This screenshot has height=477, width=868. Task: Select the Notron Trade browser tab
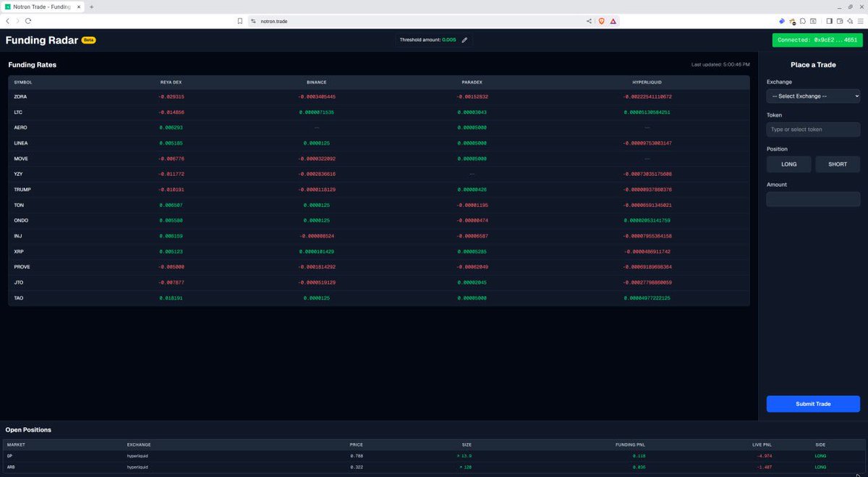[43, 7]
